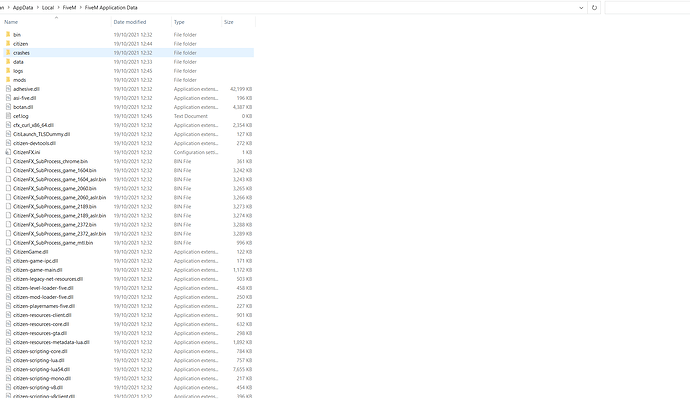Go to Local in the breadcrumb path
Screen dimensions: 690x404
tap(48, 7)
